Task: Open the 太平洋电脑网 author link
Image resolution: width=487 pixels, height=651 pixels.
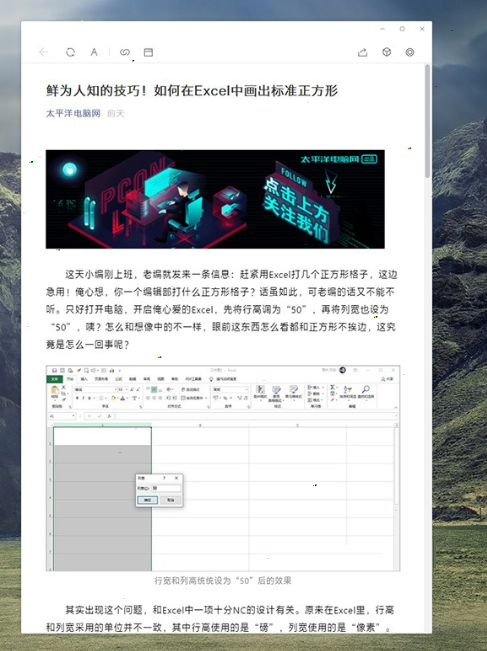Action: pyautogui.click(x=73, y=113)
